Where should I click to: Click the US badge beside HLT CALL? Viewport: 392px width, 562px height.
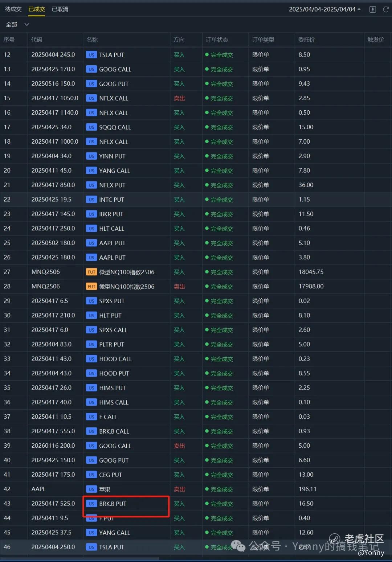coord(91,229)
